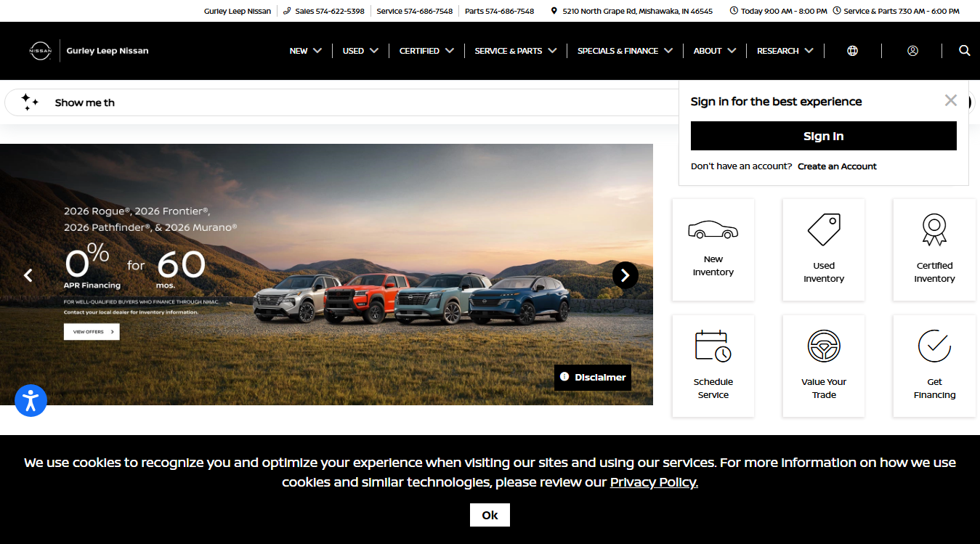Go to the previous carousel slide

click(28, 275)
